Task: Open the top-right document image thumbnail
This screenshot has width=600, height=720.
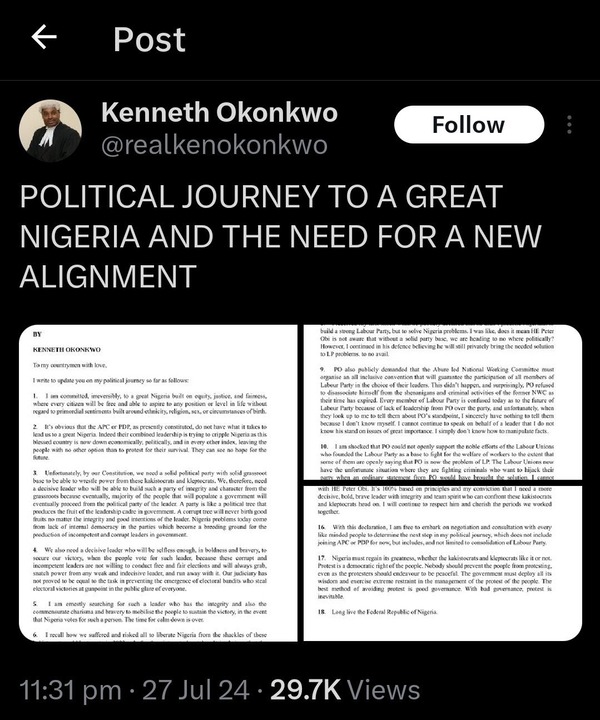Action: pos(443,402)
